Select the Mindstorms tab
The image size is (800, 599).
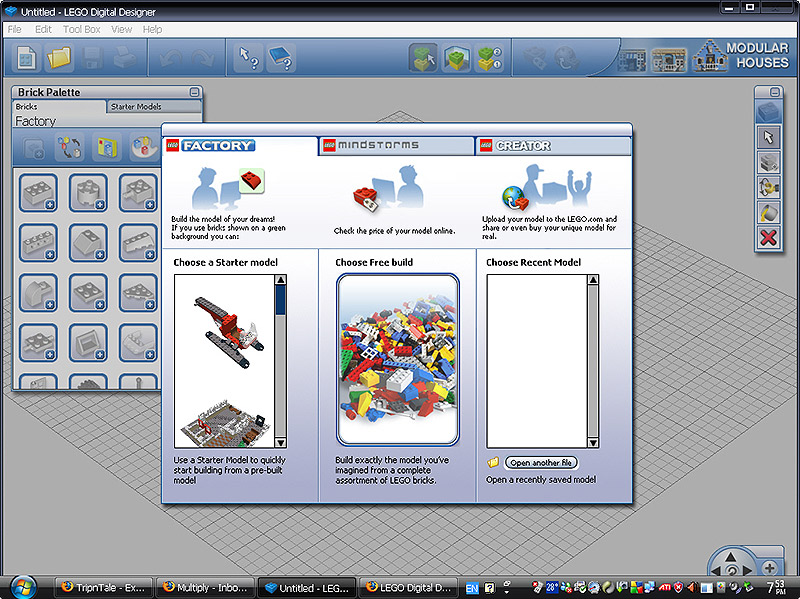coord(396,145)
